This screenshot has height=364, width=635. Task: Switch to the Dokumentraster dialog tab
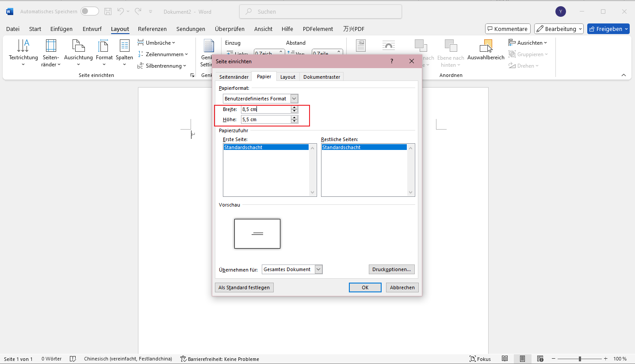321,77
